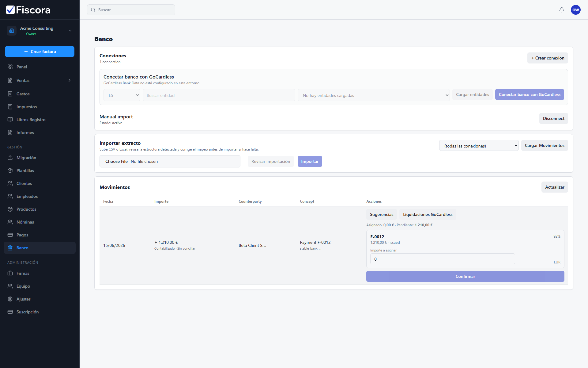The height and width of the screenshot is (368, 588).
Task: Open notifications bell icon
Action: pyautogui.click(x=562, y=10)
